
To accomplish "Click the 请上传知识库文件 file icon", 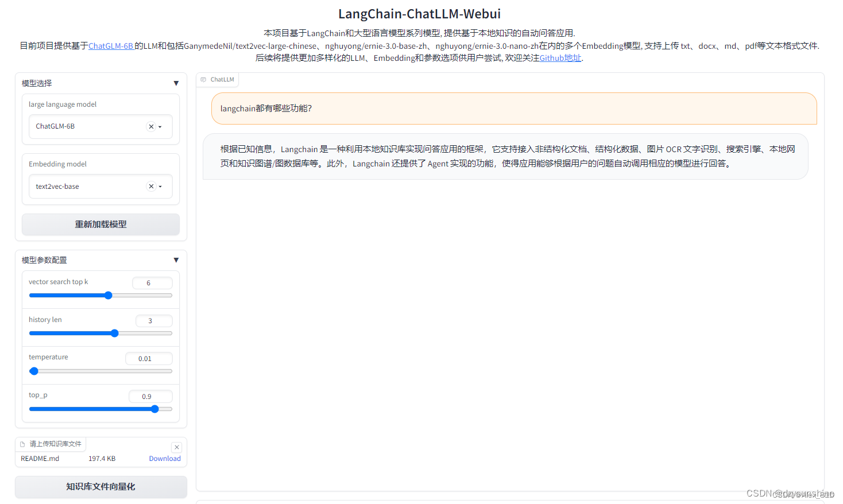I will tap(22, 444).
